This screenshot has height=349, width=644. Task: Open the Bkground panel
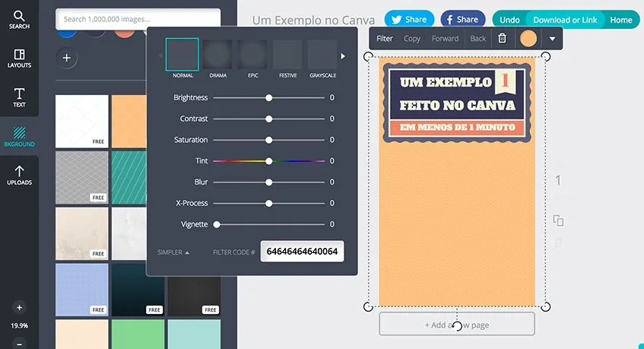click(x=19, y=137)
